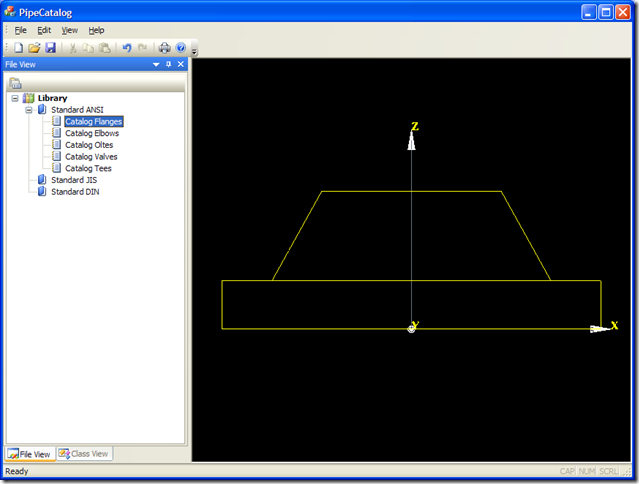The width and height of the screenshot is (639, 484).
Task: Select Catalog Oltes in the tree
Action: pos(89,145)
